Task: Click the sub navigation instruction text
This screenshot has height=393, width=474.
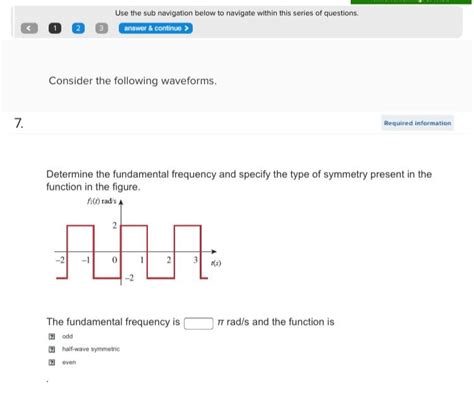Action: (x=237, y=13)
